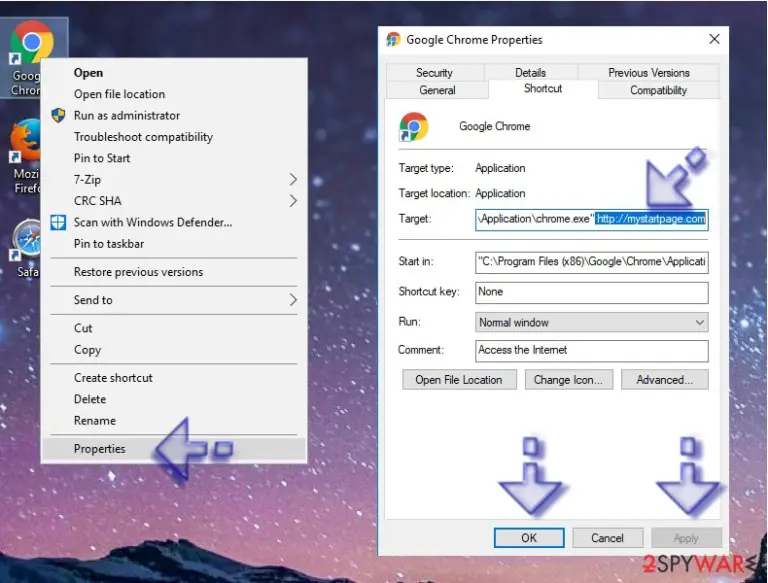The image size is (768, 583).
Task: Click the Target location value Application
Action: coord(500,194)
